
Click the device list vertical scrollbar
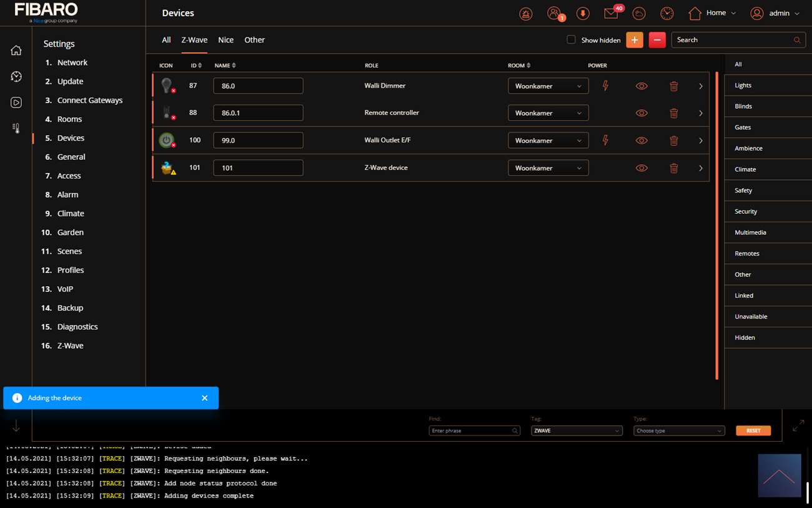pyautogui.click(x=716, y=225)
